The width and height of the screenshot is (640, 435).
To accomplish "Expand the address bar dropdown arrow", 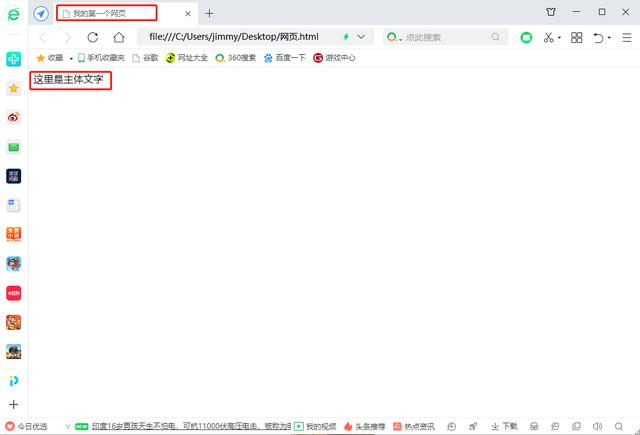I will pos(361,37).
